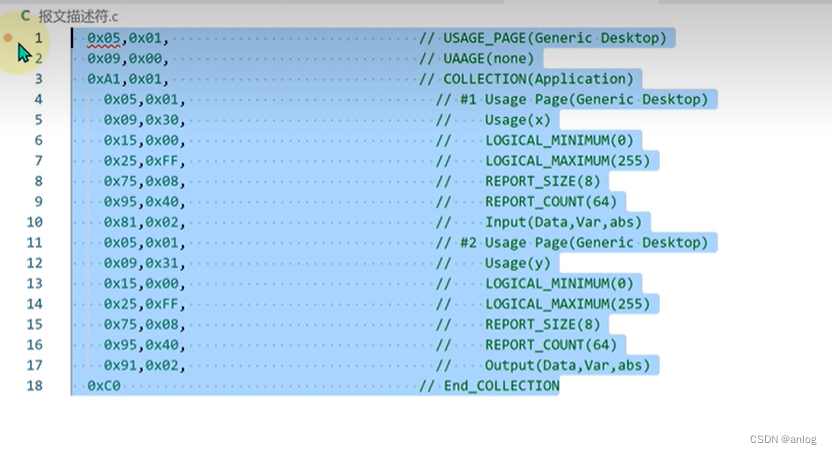
Task: Click line number 18 in the gutter
Action: tap(35, 386)
